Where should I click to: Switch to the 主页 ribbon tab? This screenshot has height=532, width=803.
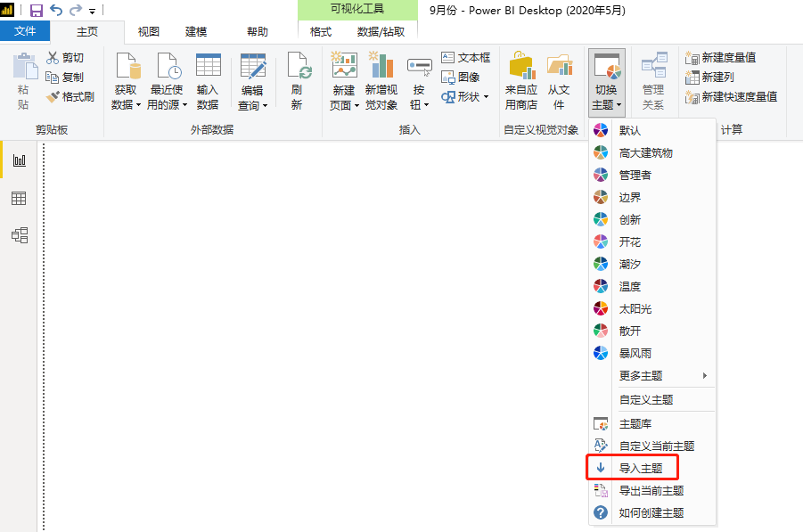point(87,32)
